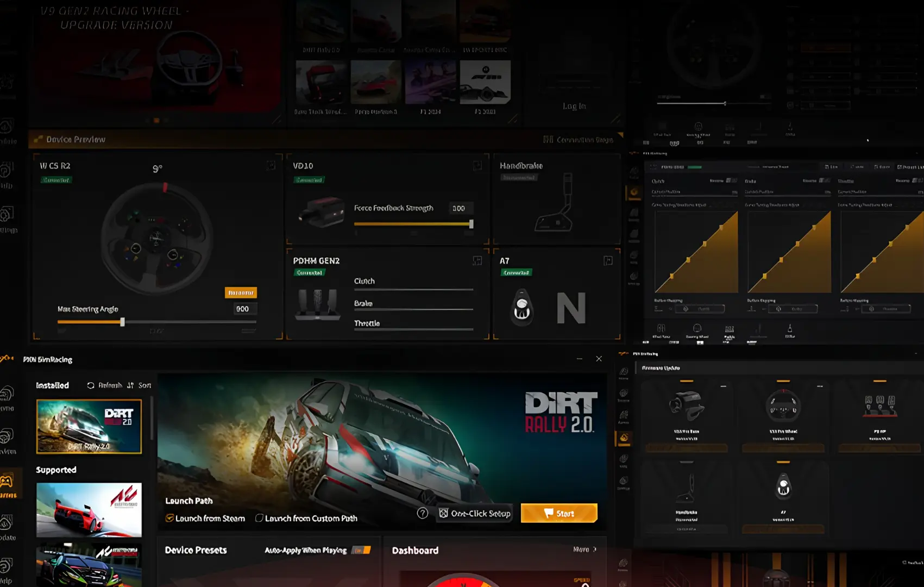Image resolution: width=924 pixels, height=587 pixels.
Task: Toggle the Reverse switch in the Brake column
Action: 824,180
